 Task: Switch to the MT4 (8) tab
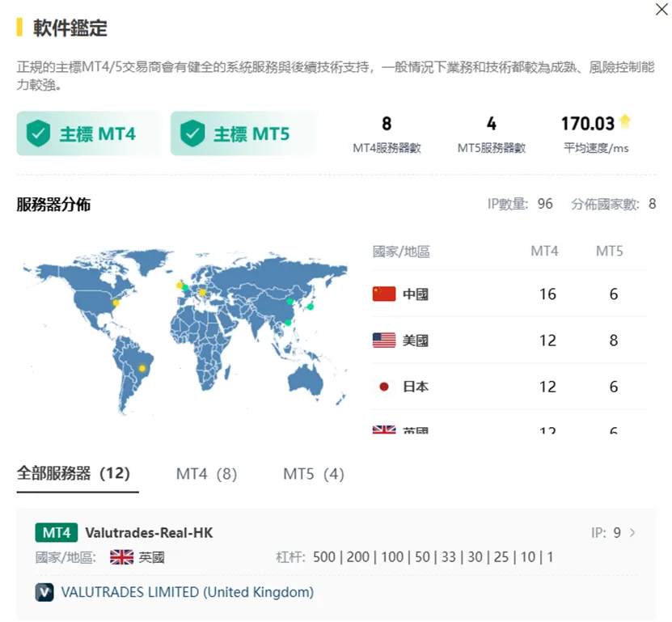pos(206,474)
